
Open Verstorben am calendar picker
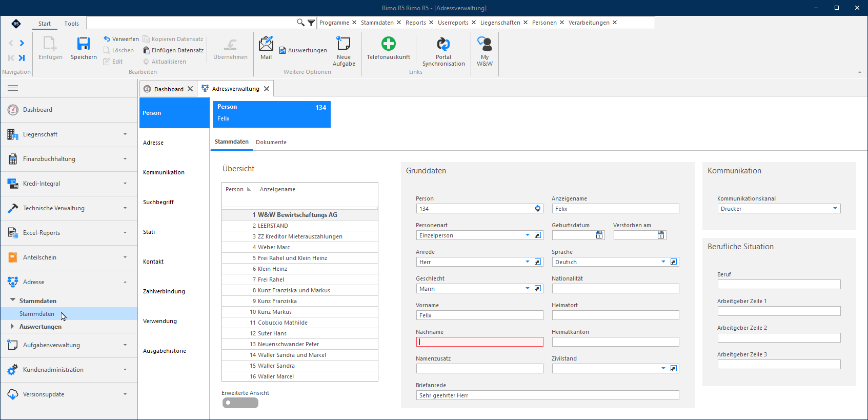(x=661, y=235)
